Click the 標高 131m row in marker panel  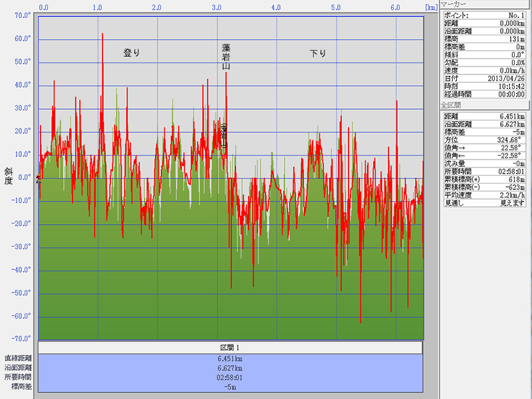point(485,39)
